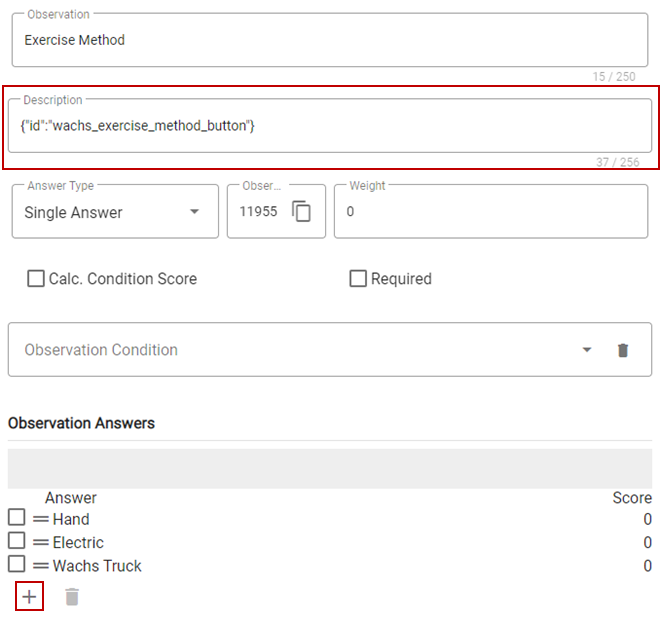Click drag handle beside Wachs Truck
Screen dimensions: 660x624
[41, 565]
